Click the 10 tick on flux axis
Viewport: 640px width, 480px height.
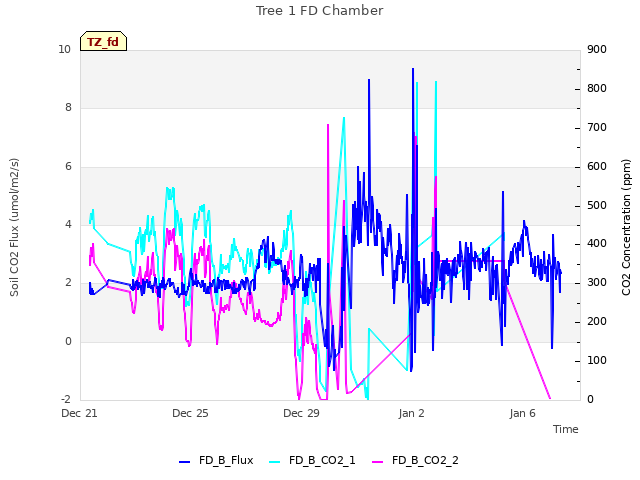[64, 49]
